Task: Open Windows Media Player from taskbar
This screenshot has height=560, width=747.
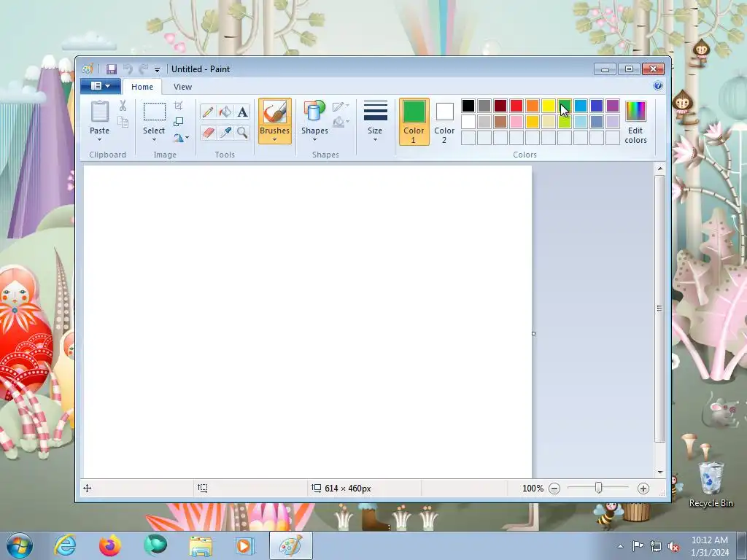Action: click(x=245, y=545)
